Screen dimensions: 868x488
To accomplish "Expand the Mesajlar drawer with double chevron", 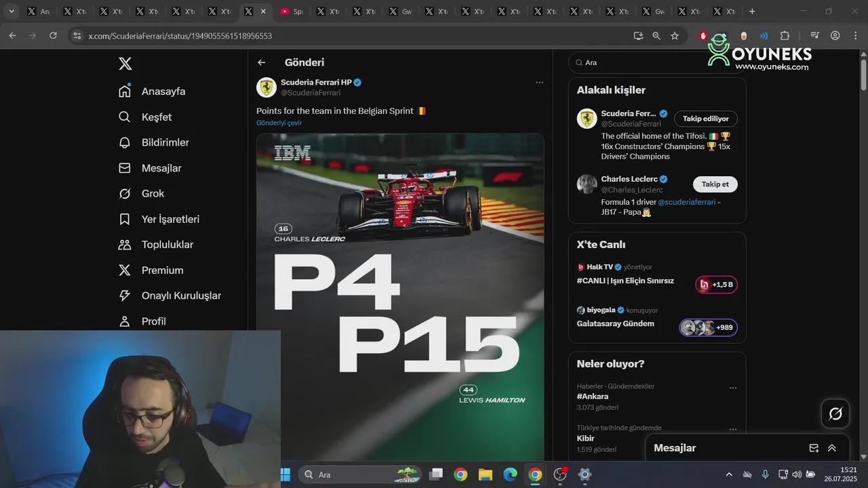I will pyautogui.click(x=832, y=448).
